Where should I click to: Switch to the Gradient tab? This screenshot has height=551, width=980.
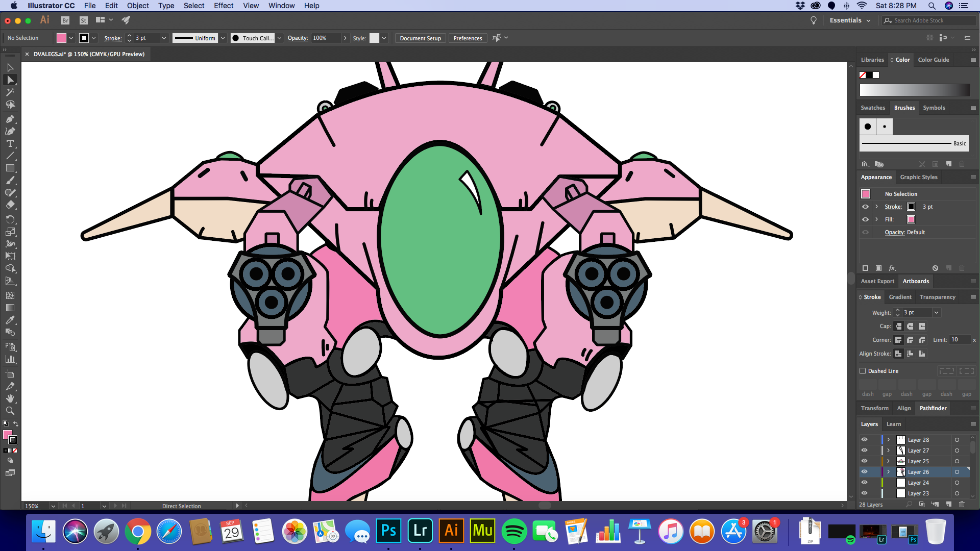(900, 297)
